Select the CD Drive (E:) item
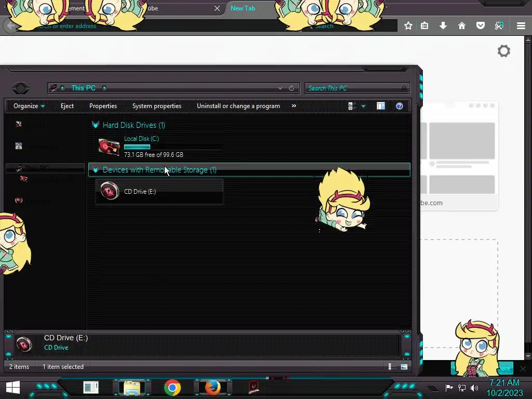The image size is (532, 399). tap(159, 191)
